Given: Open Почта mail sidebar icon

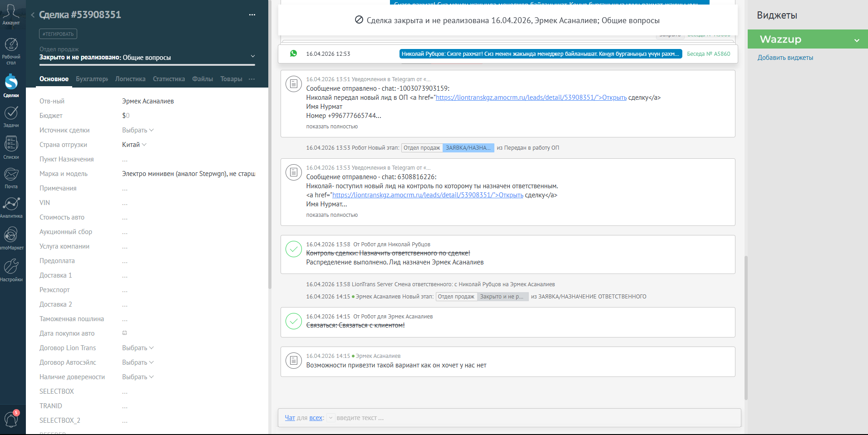Looking at the screenshot, I should point(11,178).
